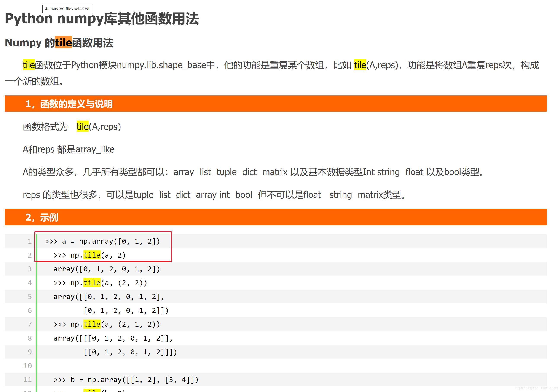Screen dimensions: 560x392
Task: Click the green change indicator bar in code gutter
Action: [36, 305]
